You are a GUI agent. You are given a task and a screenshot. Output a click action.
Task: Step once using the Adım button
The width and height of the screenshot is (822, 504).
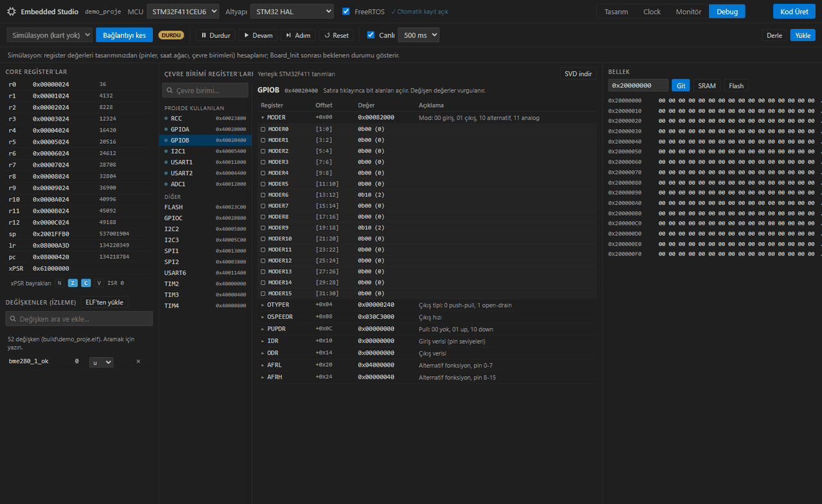tap(299, 35)
